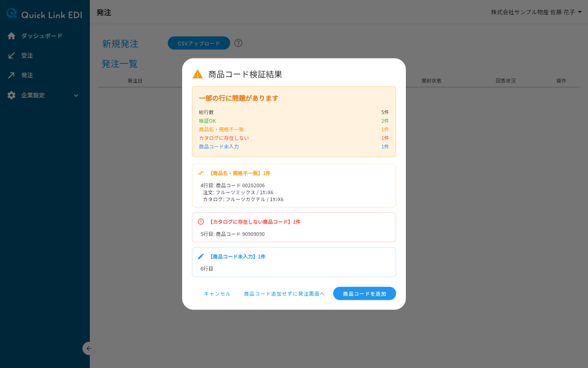Click the 発注一覧 heading
This screenshot has height=368, width=588.
click(120, 64)
